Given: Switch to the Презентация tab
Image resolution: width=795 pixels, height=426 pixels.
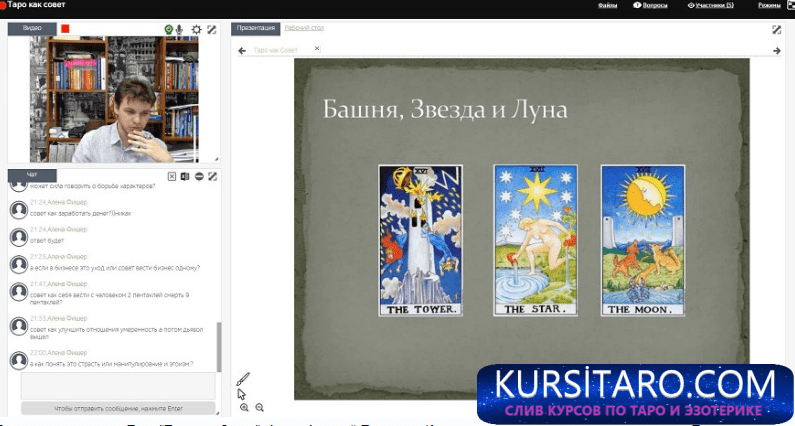Looking at the screenshot, I should tap(256, 29).
